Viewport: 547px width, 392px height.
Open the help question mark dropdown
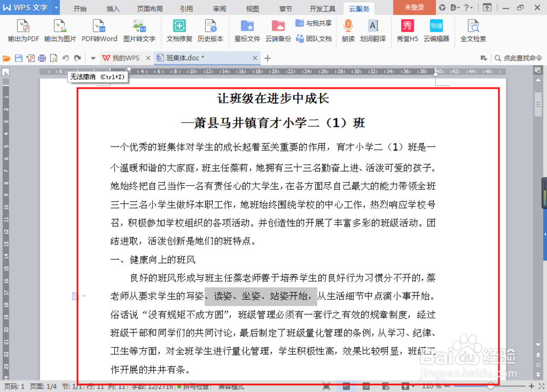pos(469,7)
